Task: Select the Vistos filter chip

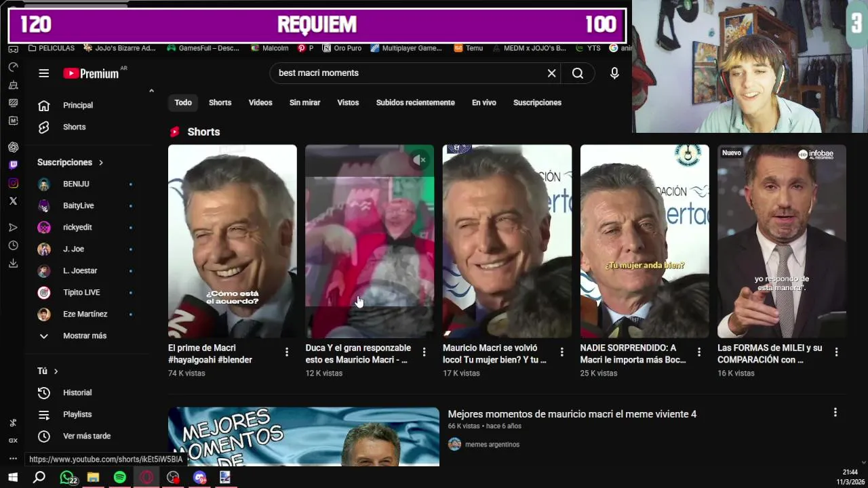Action: 348,102
